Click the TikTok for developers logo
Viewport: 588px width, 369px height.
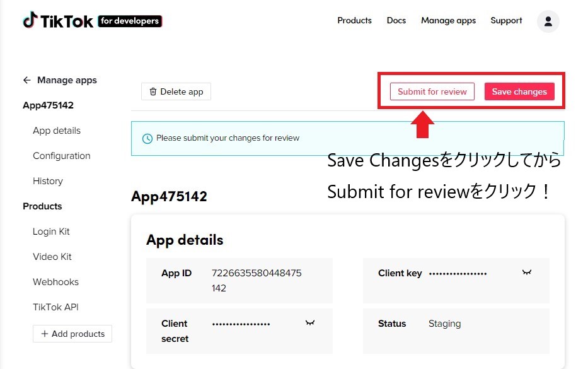coord(92,21)
